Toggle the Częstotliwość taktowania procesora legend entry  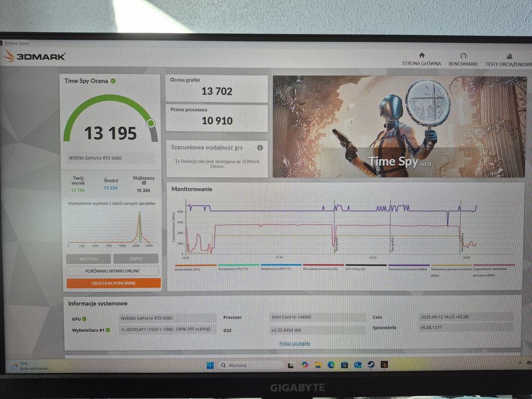(x=494, y=270)
